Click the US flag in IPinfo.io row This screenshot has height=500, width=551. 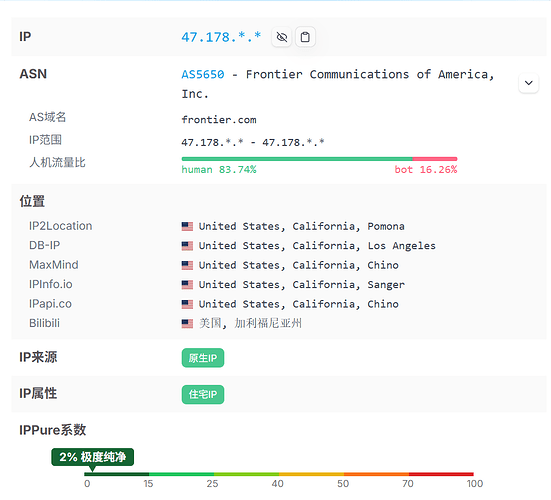[187, 285]
